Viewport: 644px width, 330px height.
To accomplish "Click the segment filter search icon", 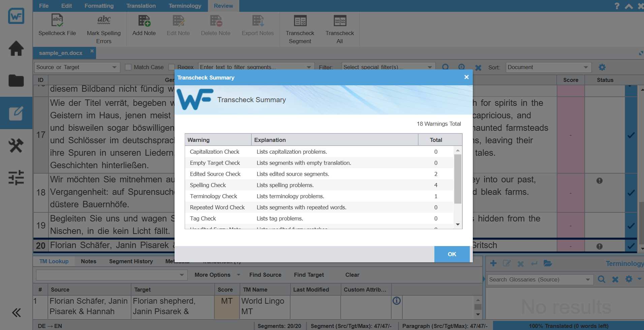I will click(446, 67).
